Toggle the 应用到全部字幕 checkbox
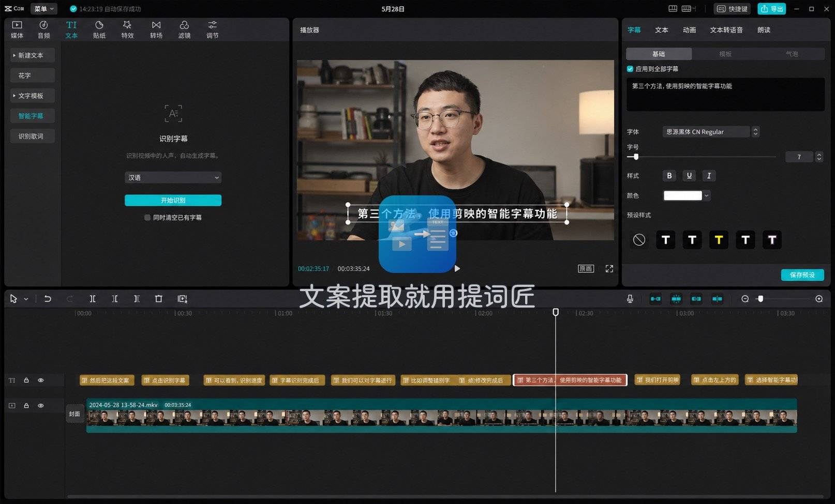This screenshot has height=504, width=835. [x=630, y=69]
